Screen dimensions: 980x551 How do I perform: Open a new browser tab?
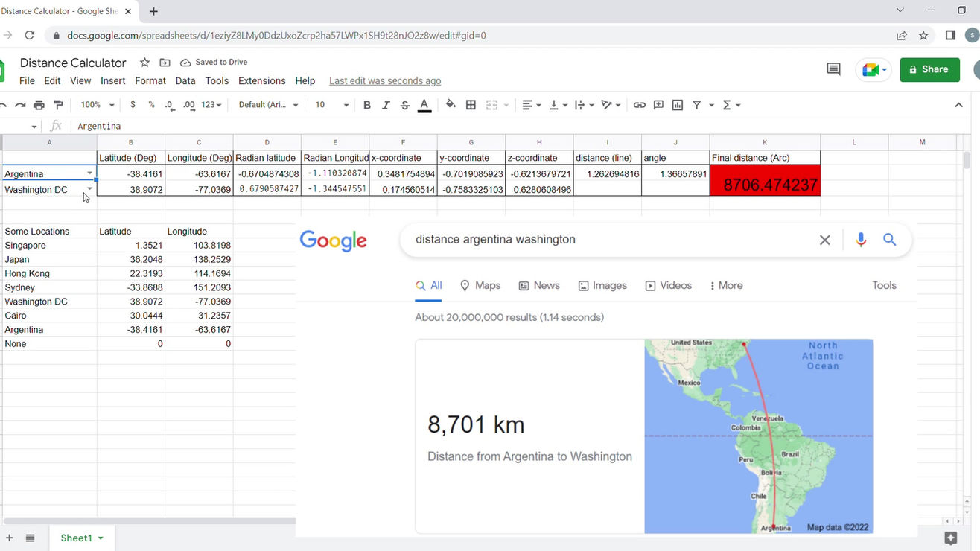pos(154,11)
